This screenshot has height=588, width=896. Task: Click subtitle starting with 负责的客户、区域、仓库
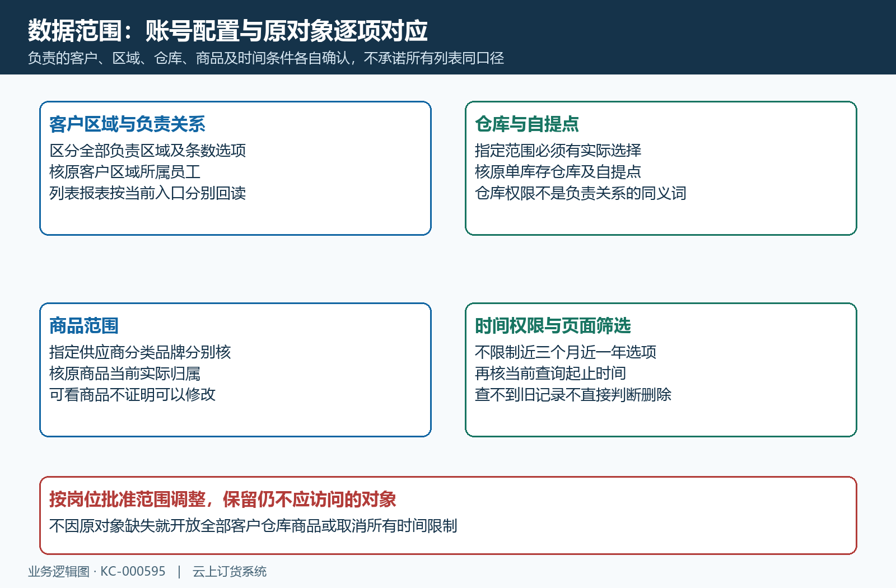coord(266,58)
